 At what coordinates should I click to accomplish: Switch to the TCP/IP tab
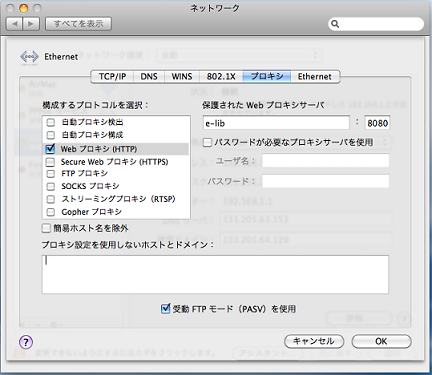112,76
